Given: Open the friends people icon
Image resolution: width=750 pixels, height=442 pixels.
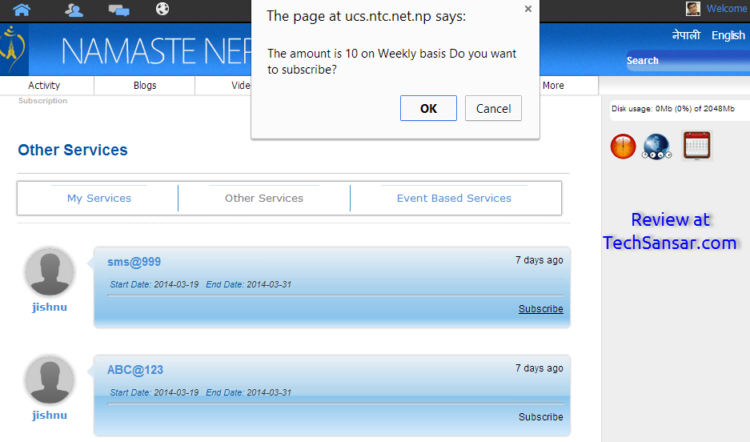Looking at the screenshot, I should tap(74, 10).
